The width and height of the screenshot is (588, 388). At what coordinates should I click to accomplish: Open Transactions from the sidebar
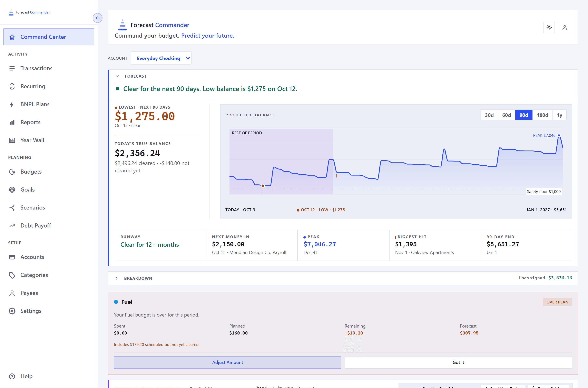click(49, 68)
